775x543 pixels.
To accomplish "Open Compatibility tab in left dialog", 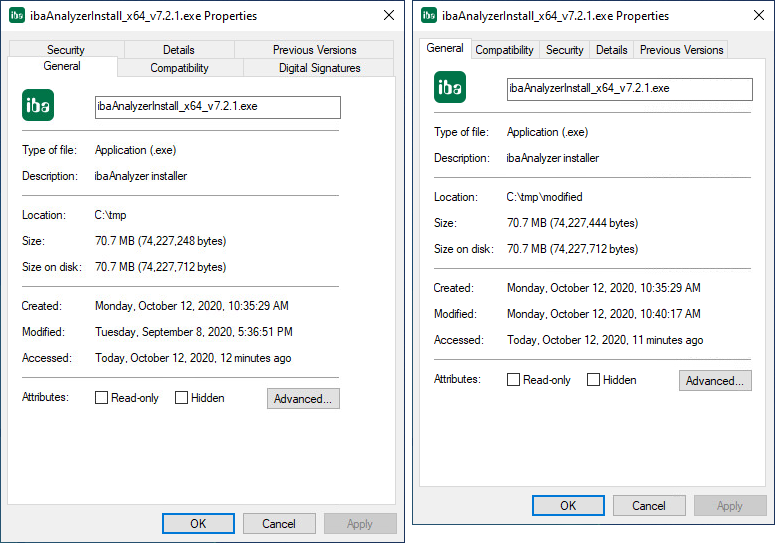I will (179, 68).
